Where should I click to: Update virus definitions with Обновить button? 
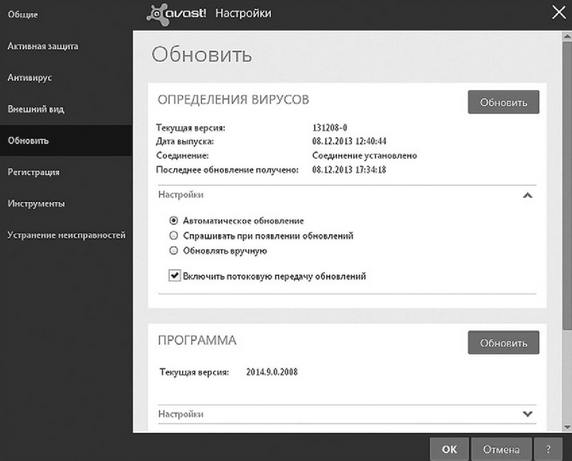503,102
